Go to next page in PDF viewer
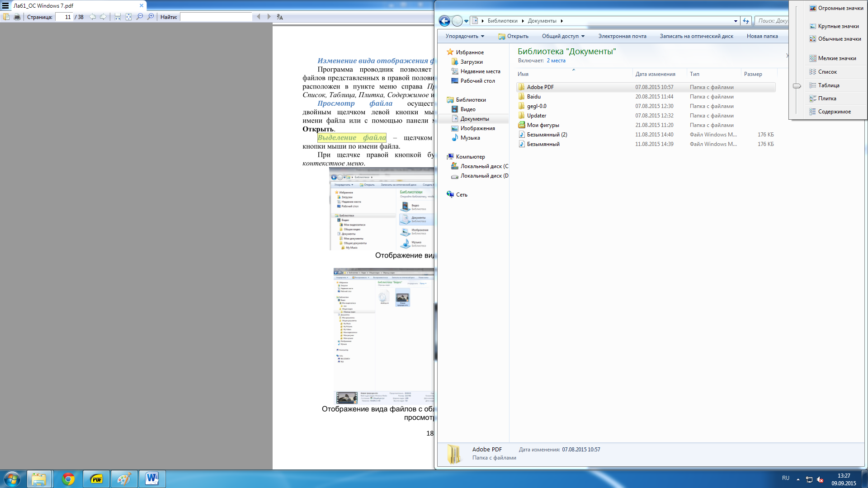 pos(103,17)
